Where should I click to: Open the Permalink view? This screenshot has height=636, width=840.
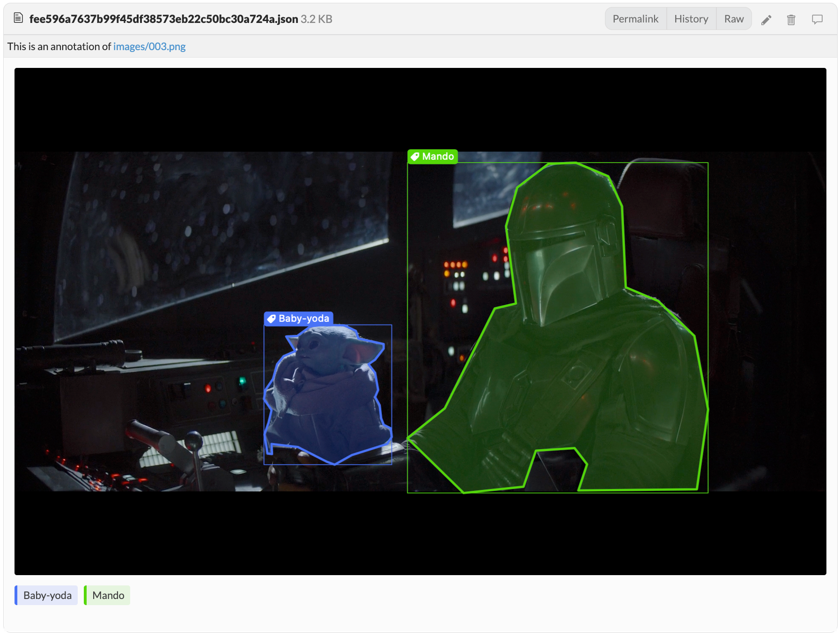635,19
